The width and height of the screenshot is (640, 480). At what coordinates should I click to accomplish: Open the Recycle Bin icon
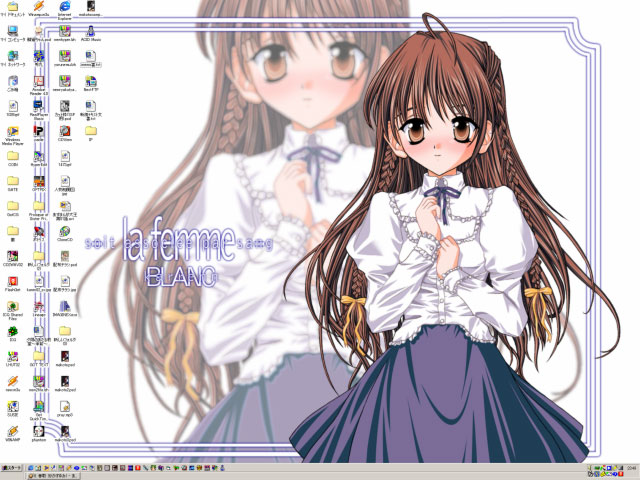[13, 81]
